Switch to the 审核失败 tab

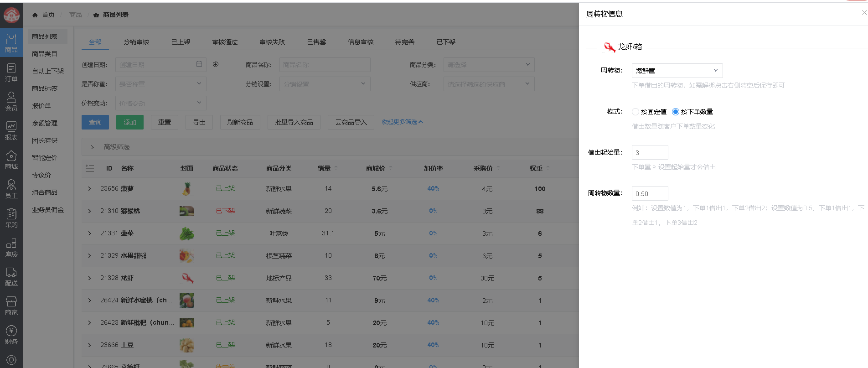[272, 42]
